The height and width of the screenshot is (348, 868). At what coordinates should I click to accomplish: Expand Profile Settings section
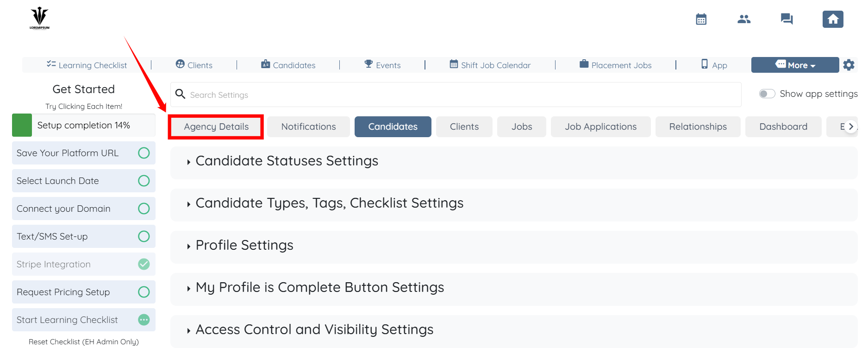(x=244, y=246)
